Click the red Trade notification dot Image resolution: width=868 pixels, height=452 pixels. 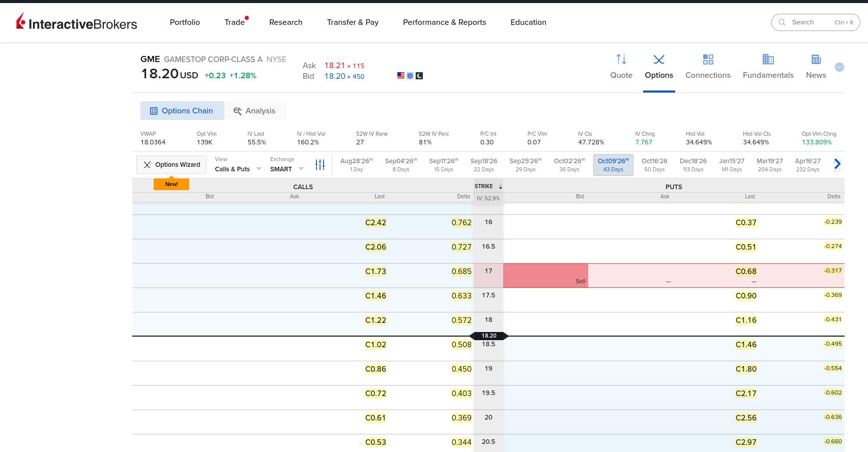point(247,18)
